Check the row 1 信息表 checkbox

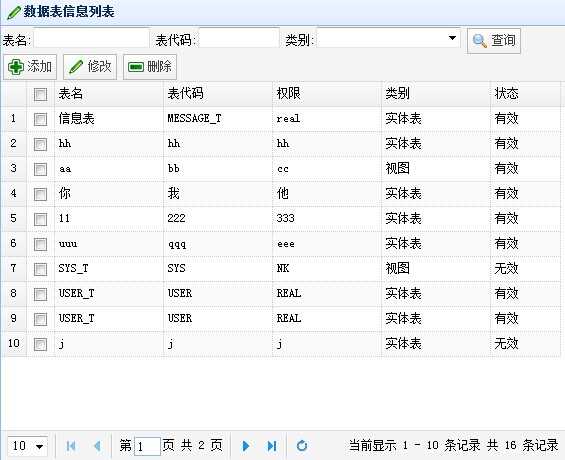[40, 119]
